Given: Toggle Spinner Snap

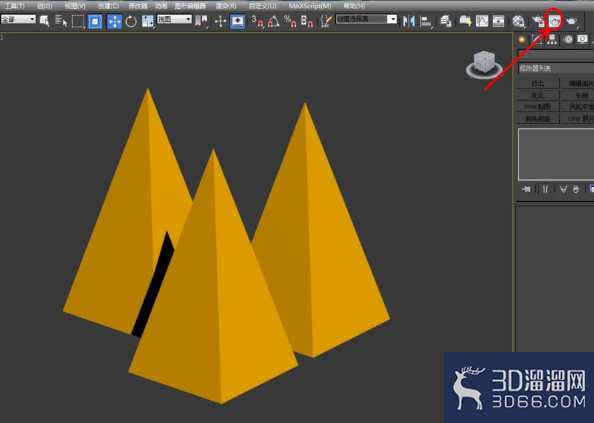Looking at the screenshot, I should point(307,21).
